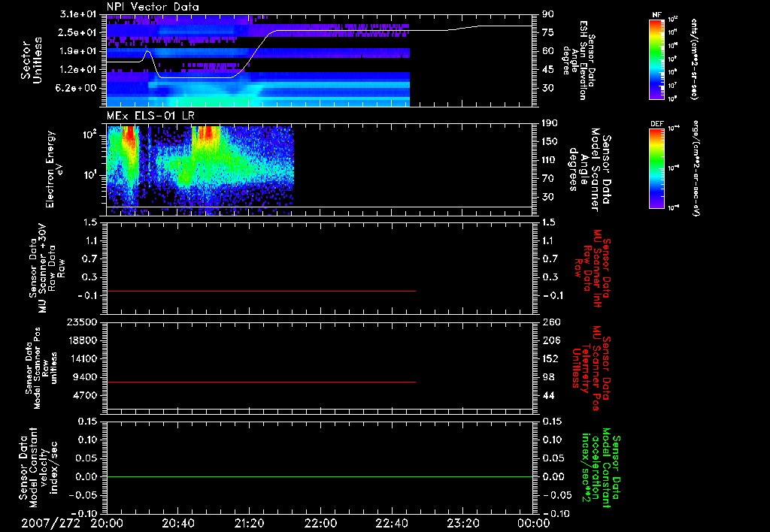Click the 2.5e+01 sector tick value
The height and width of the screenshot is (532, 770).
(77, 32)
